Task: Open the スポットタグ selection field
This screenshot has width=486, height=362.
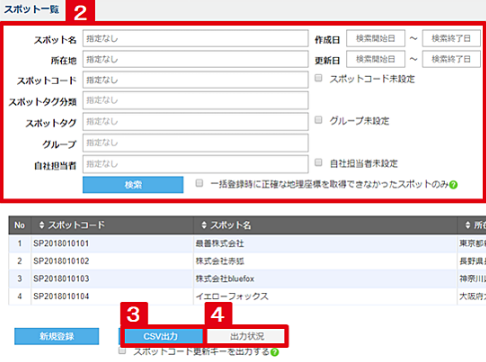Action: 195,122
